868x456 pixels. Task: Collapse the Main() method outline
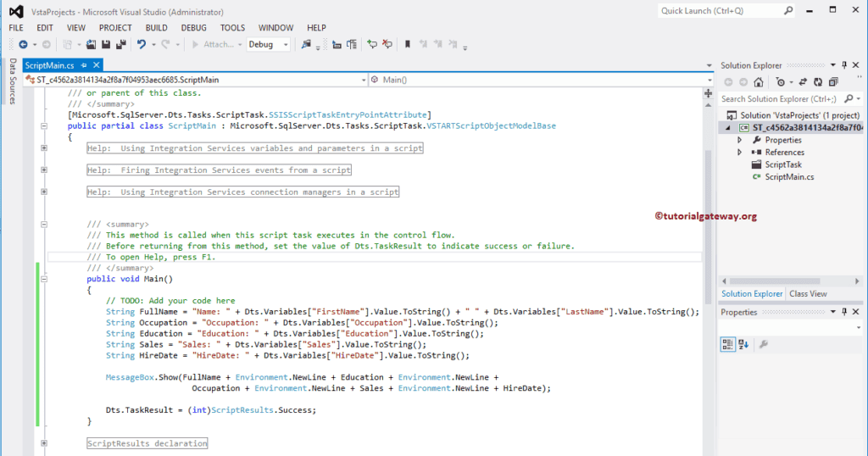point(44,279)
